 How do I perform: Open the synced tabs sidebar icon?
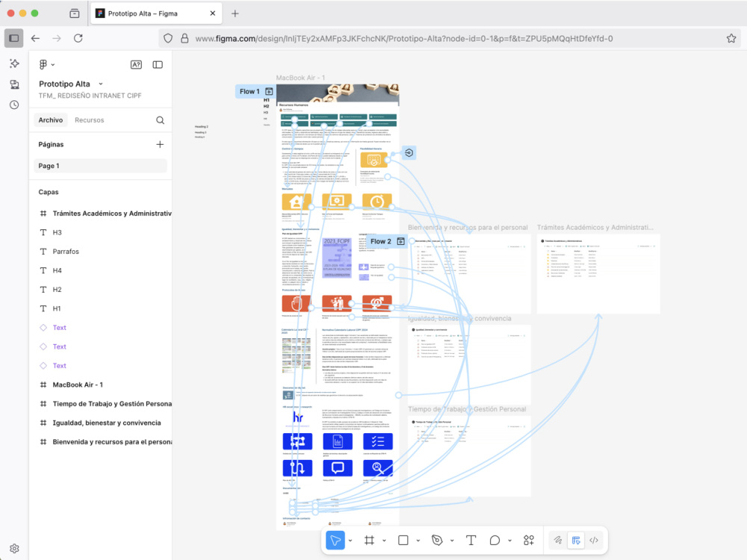pyautogui.click(x=14, y=84)
